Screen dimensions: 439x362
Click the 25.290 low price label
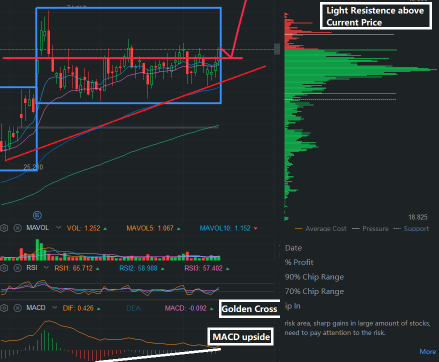(x=33, y=167)
